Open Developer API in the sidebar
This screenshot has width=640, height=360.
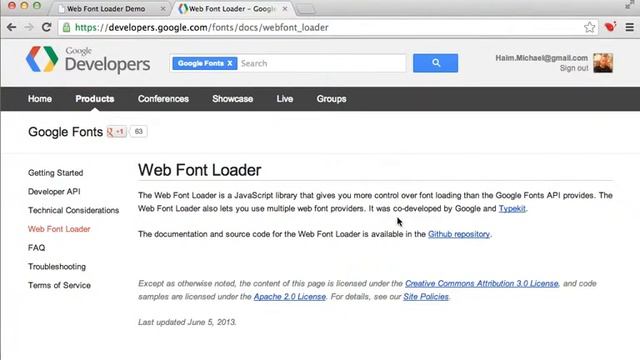point(54,192)
